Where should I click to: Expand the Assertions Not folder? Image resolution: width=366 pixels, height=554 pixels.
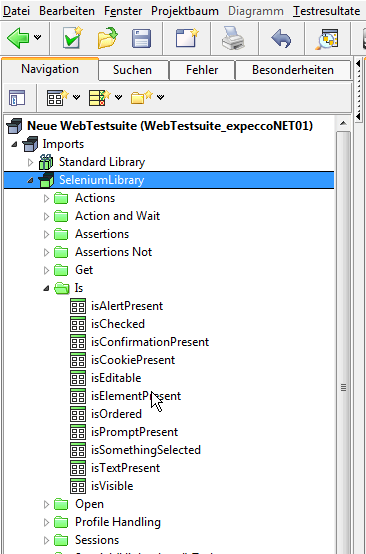pyautogui.click(x=46, y=252)
